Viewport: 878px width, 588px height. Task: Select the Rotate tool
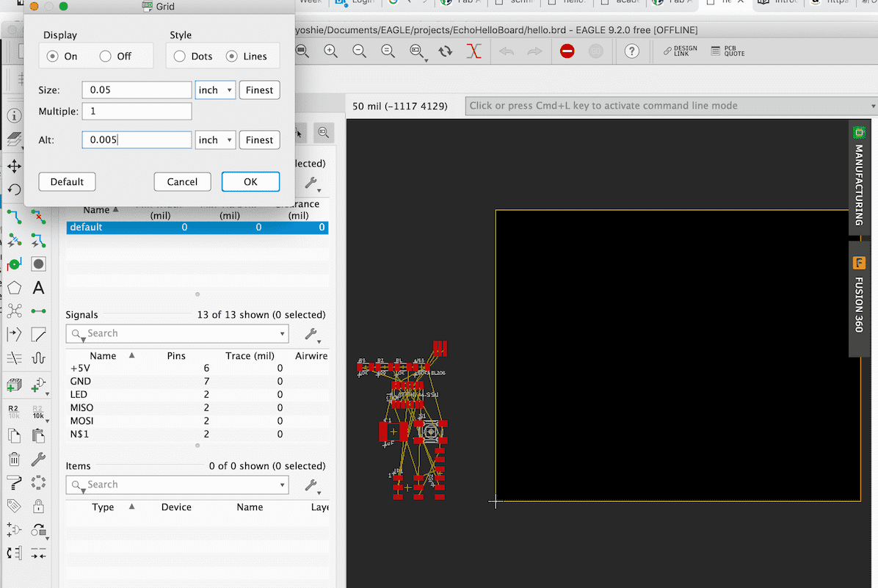15,190
